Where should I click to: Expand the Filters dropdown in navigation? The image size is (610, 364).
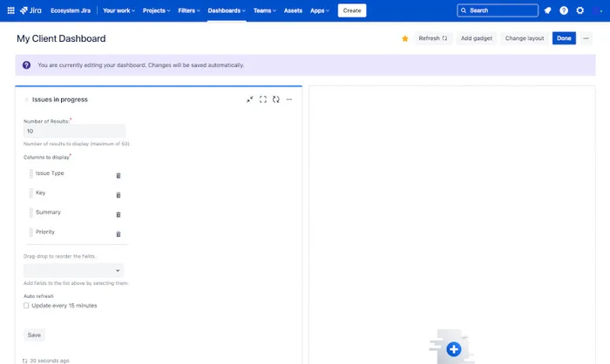point(186,10)
